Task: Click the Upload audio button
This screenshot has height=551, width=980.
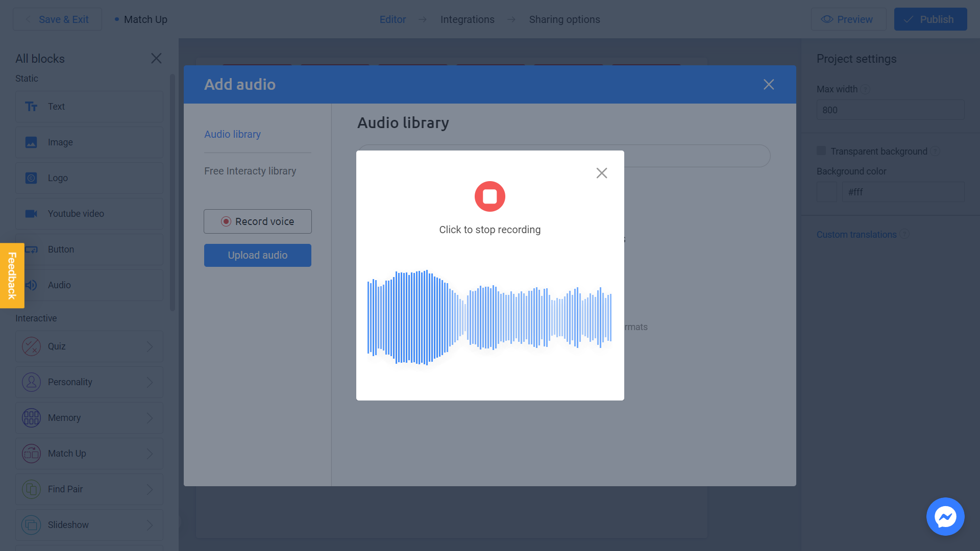Action: point(258,255)
